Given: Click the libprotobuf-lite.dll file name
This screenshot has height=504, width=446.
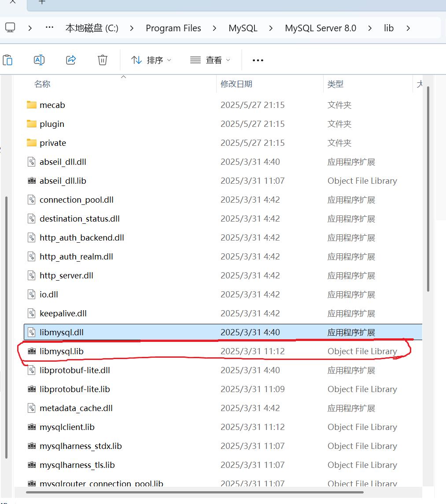Looking at the screenshot, I should (74, 370).
